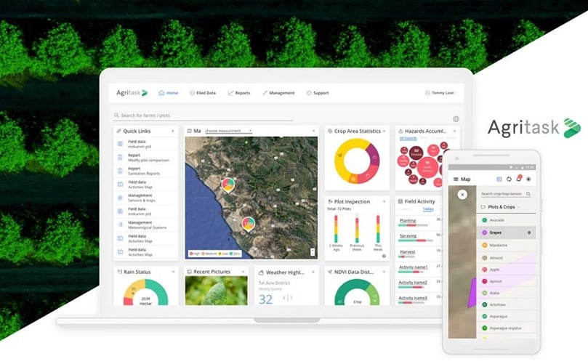The width and height of the screenshot is (588, 364).
Task: Click the Agritask logo in dashboard header
Action: click(132, 92)
